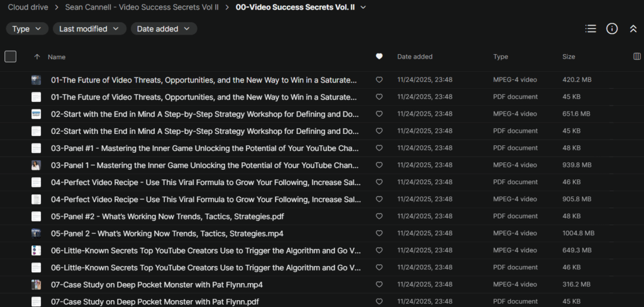This screenshot has width=644, height=307.
Task: Favourite the 01-The Future 45 KB PDF
Action: 379,97
